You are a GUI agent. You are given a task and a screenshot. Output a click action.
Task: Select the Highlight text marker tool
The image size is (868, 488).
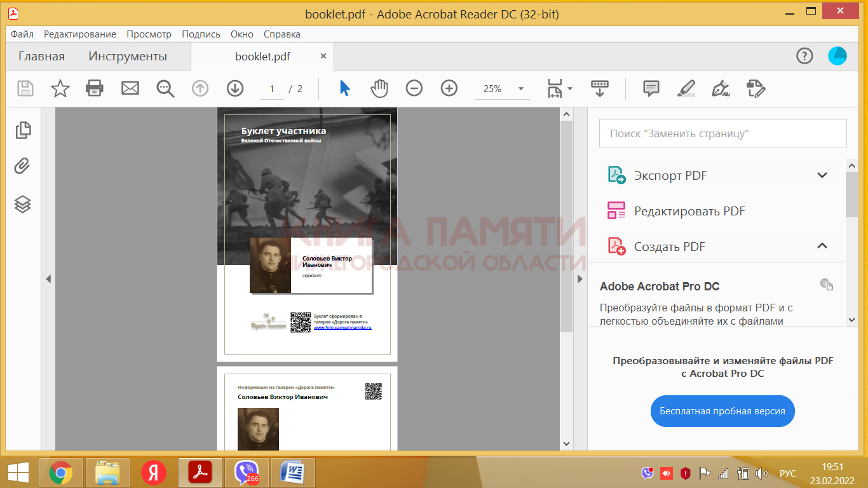click(x=686, y=88)
